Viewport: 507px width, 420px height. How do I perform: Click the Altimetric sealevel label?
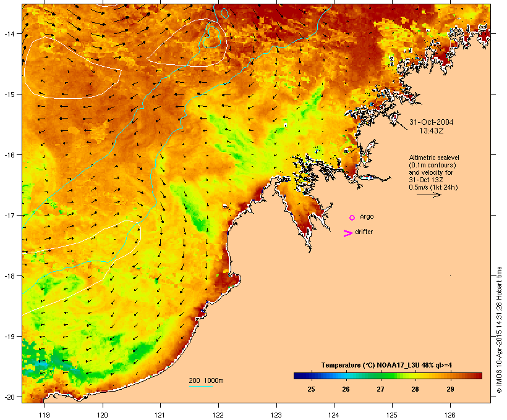click(434, 157)
